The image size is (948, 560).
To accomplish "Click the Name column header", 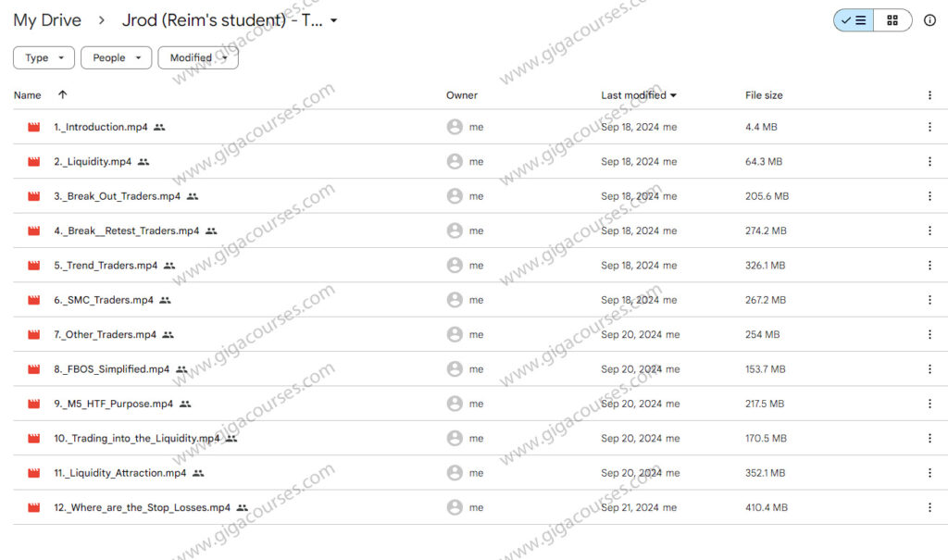I will coord(28,95).
